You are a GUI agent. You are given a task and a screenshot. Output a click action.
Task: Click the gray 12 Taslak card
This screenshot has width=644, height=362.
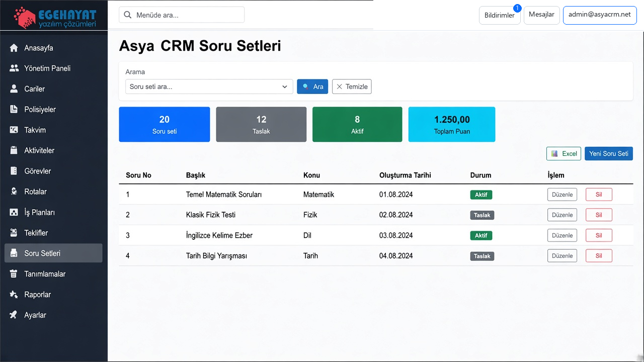coord(261,124)
